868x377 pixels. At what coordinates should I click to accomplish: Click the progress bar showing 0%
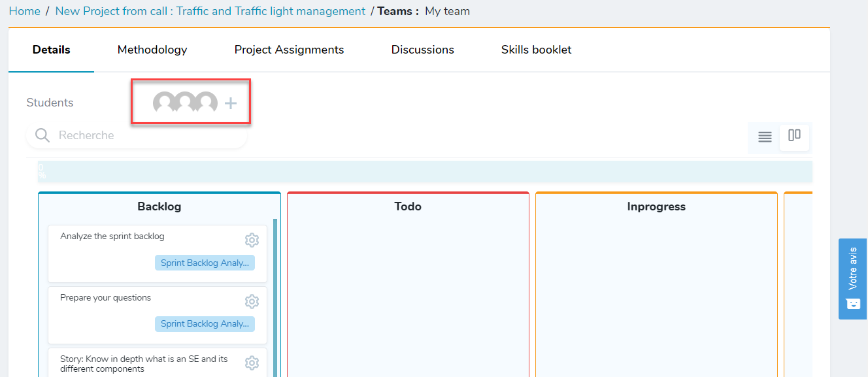[425, 172]
